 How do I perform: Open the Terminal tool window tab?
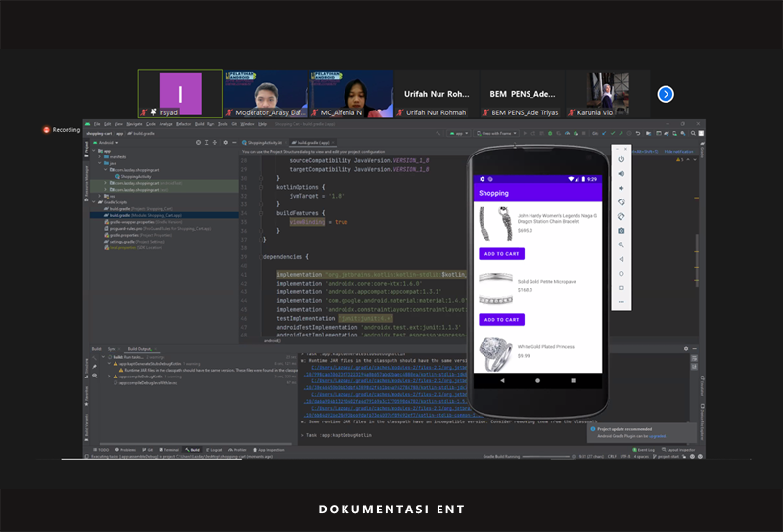168,450
